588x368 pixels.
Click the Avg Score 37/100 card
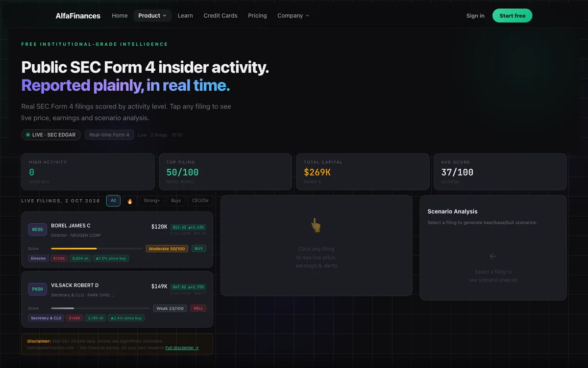coord(500,172)
